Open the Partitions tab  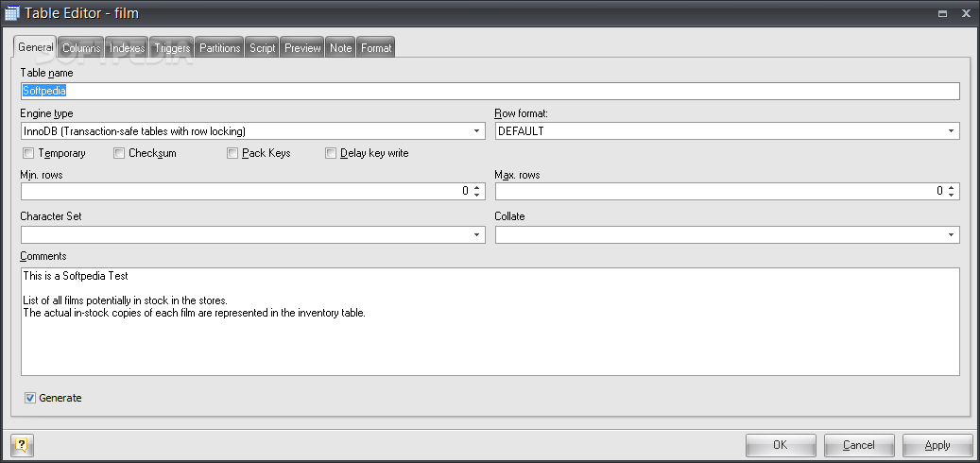(x=220, y=48)
